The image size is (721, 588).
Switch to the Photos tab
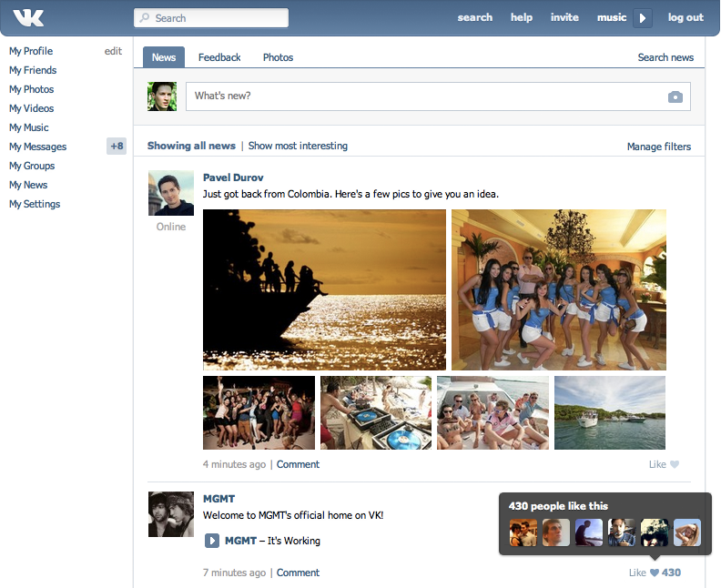[278, 57]
